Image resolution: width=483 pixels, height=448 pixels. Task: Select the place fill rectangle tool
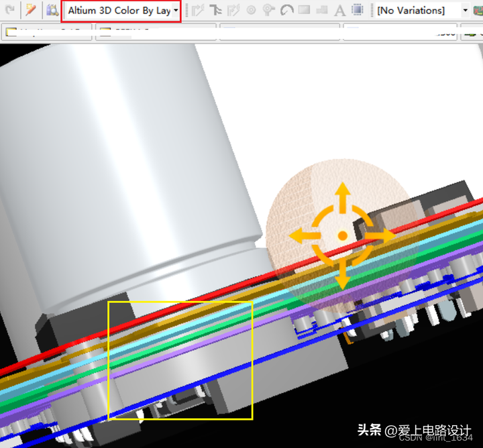click(304, 10)
